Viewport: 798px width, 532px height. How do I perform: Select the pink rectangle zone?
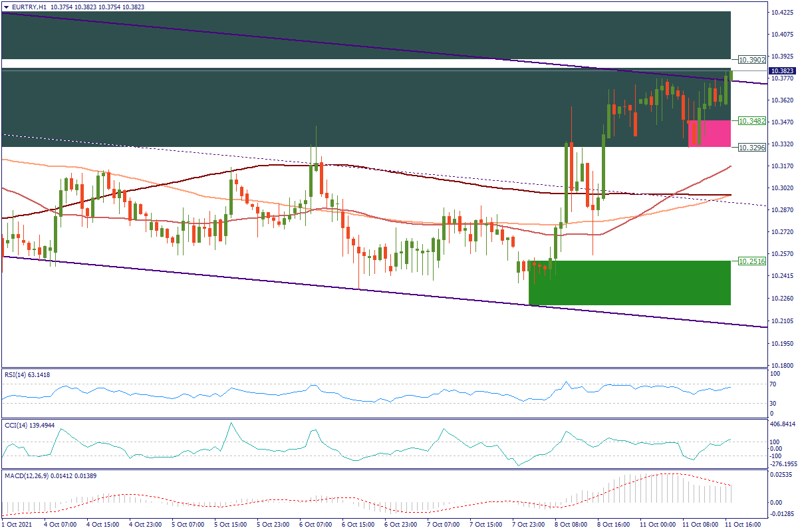(709, 134)
